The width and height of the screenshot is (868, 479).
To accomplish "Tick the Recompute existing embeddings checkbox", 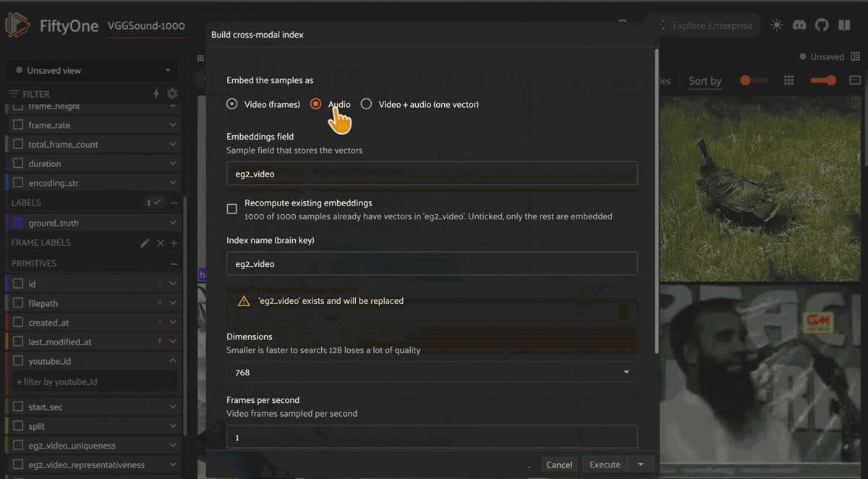I will (231, 209).
